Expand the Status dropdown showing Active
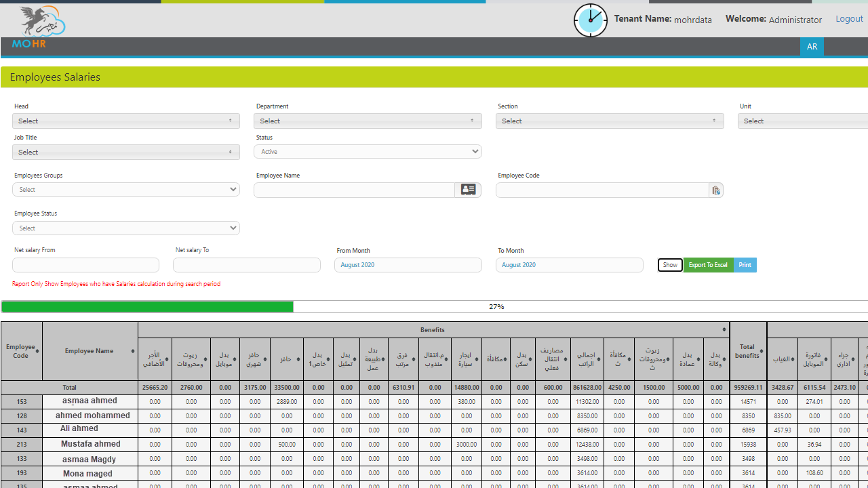 pos(368,152)
